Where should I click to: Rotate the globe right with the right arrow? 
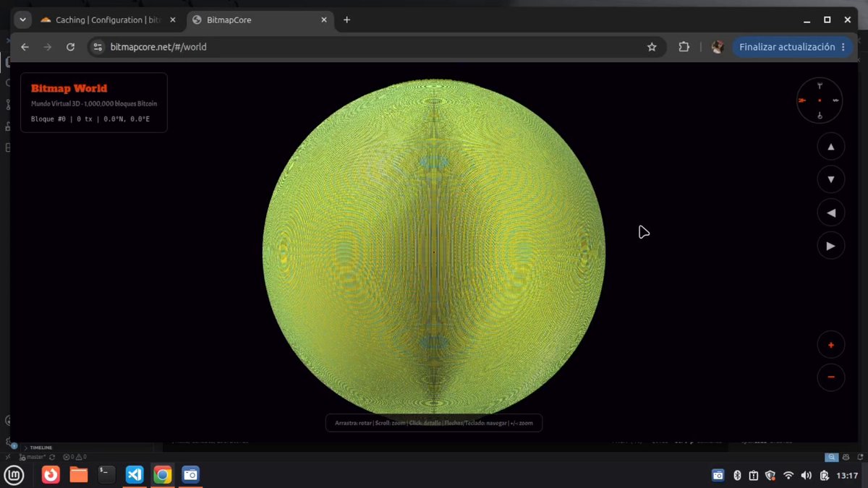click(831, 246)
